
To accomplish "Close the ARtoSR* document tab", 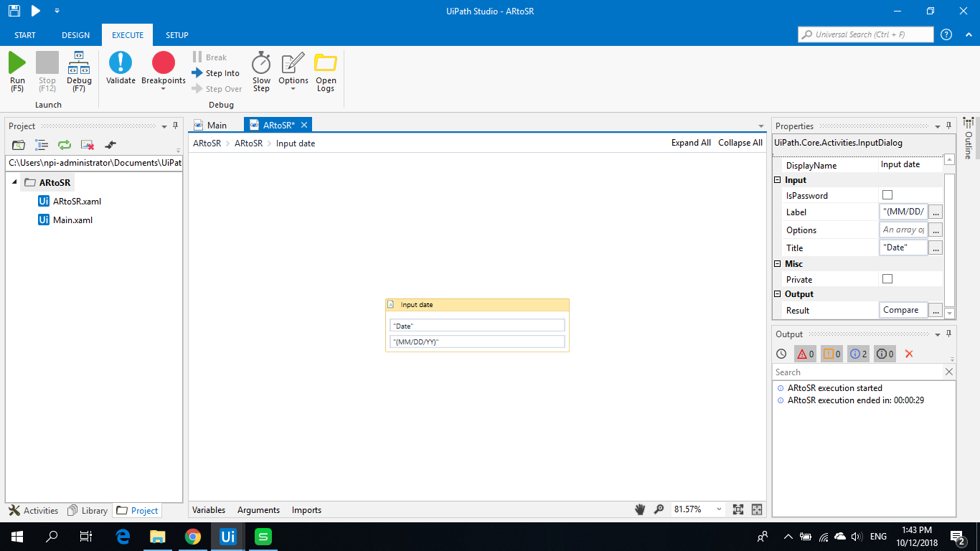I will [304, 125].
